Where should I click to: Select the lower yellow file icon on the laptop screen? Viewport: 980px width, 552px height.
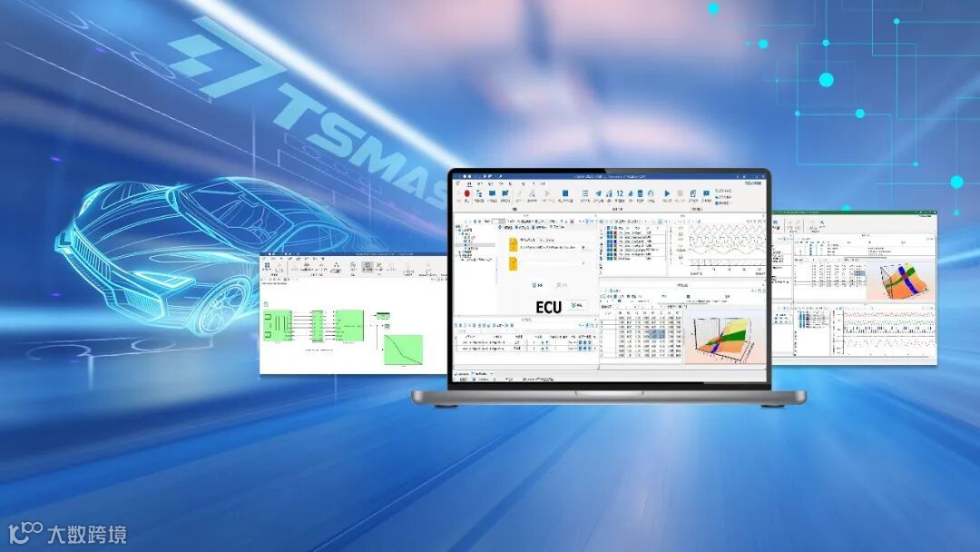(x=513, y=264)
